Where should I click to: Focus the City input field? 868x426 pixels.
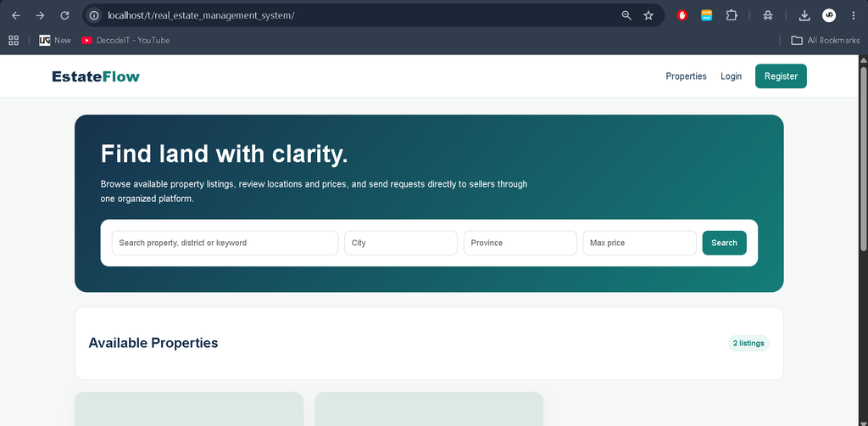point(401,243)
